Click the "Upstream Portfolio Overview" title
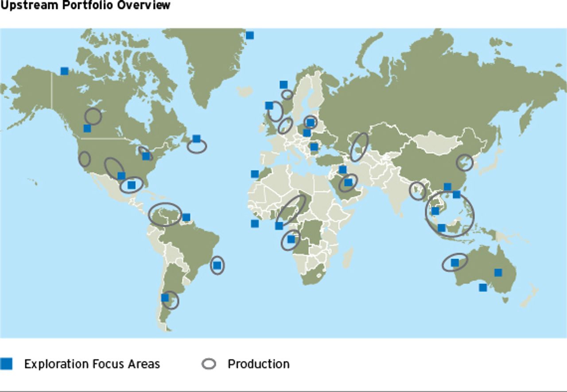The image size is (567, 392). point(85,5)
